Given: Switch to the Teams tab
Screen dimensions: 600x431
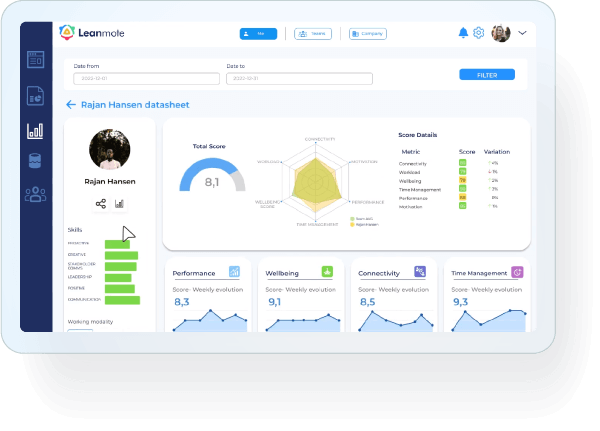Looking at the screenshot, I should pyautogui.click(x=313, y=33).
